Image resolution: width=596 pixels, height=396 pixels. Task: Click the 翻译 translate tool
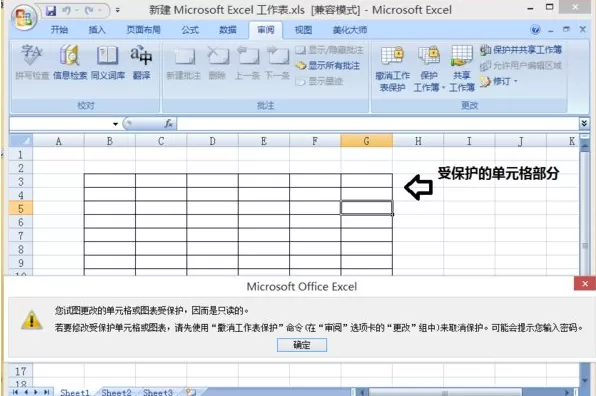pos(141,62)
